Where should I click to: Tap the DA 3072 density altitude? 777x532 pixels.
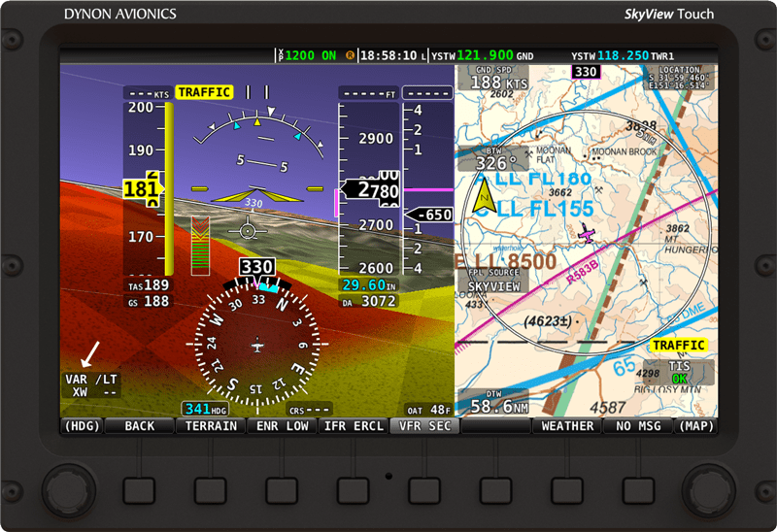[369, 301]
